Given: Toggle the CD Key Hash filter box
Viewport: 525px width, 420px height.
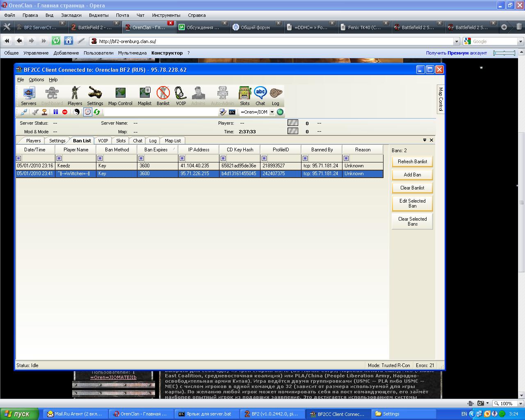Looking at the screenshot, I should click(x=223, y=158).
